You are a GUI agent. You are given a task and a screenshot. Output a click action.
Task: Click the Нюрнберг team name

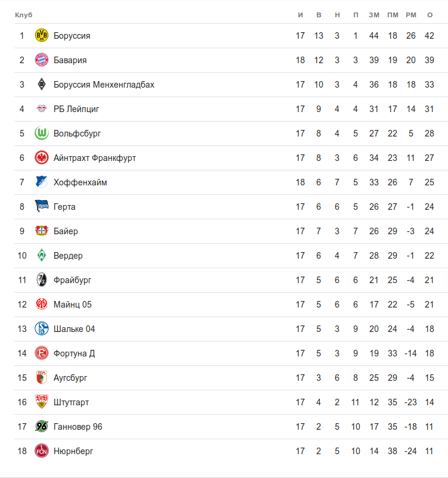pyautogui.click(x=73, y=451)
